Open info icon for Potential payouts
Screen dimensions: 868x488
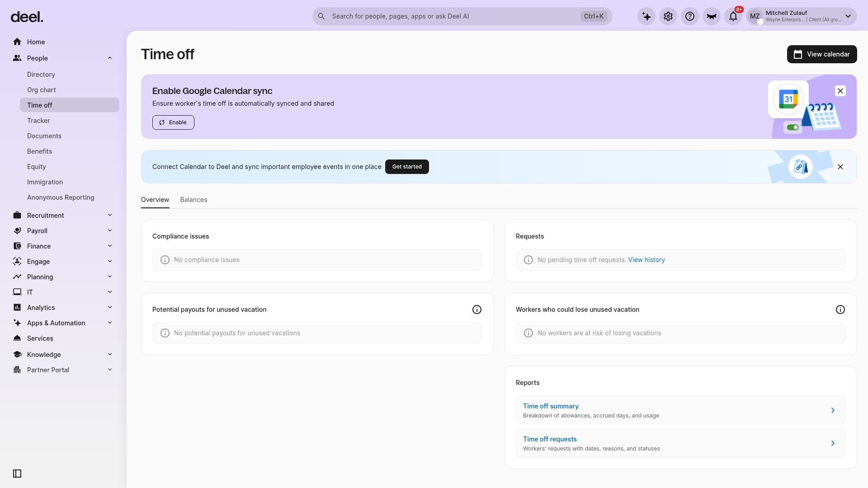[x=477, y=310]
